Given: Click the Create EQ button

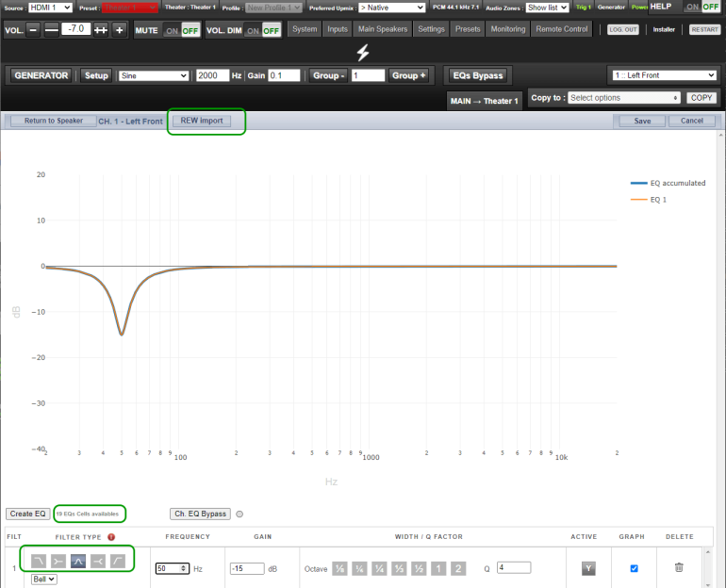Looking at the screenshot, I should [27, 514].
